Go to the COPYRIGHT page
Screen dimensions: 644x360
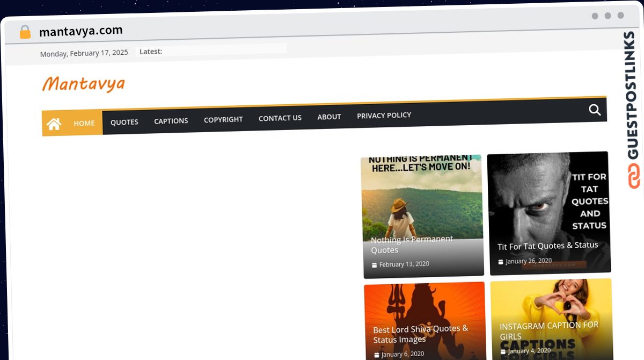click(x=223, y=119)
